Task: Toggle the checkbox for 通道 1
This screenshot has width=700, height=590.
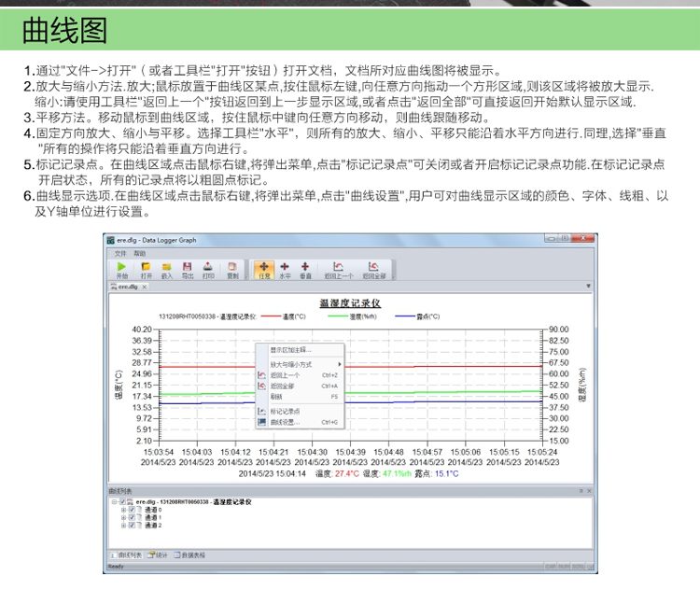Action: 132,517
